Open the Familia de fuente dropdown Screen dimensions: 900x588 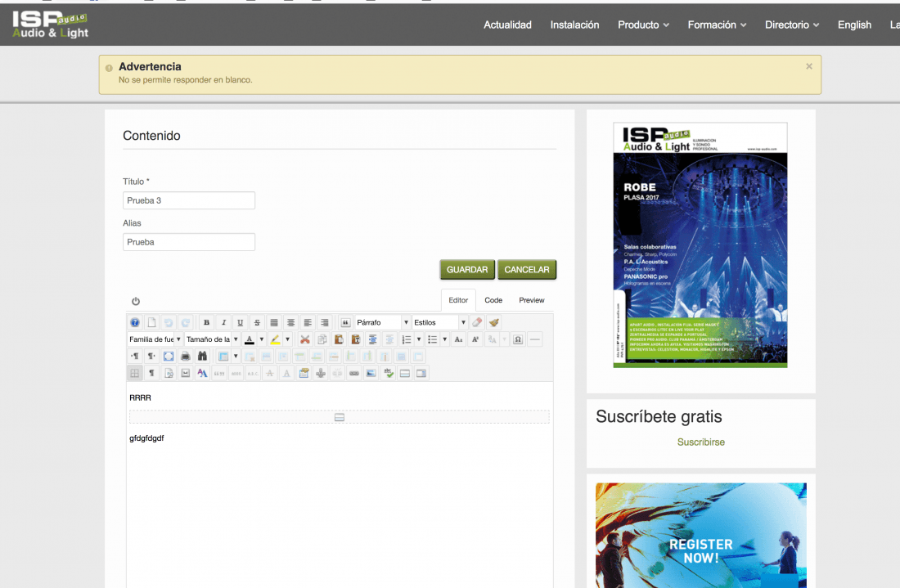(155, 339)
